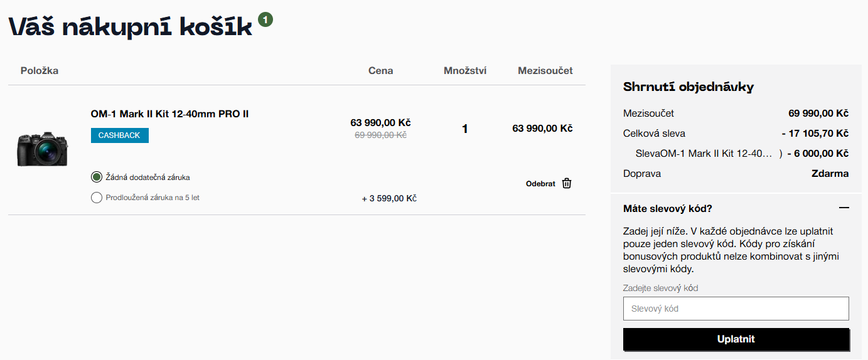Click the green cart item count badge
This screenshot has width=868, height=360.
(x=265, y=20)
